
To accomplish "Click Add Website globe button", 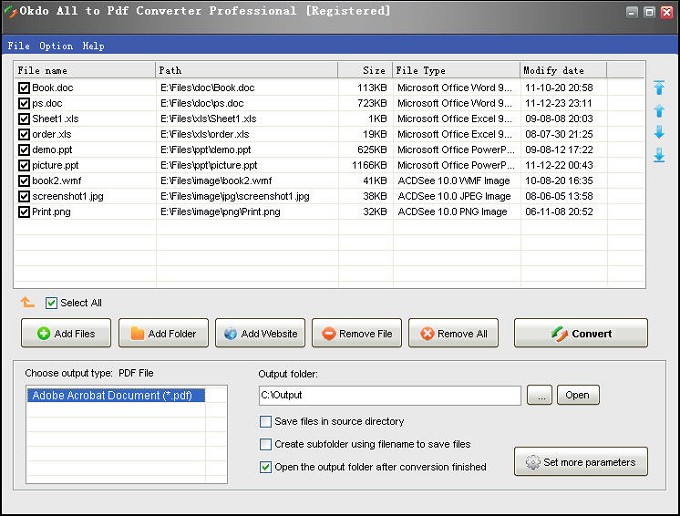I will (x=260, y=333).
